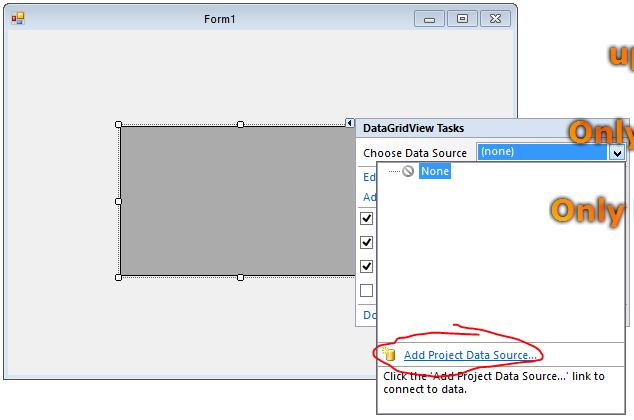Image resolution: width=634 pixels, height=420 pixels.
Task: Open the Add Project Data Source... link
Action: [x=470, y=355]
